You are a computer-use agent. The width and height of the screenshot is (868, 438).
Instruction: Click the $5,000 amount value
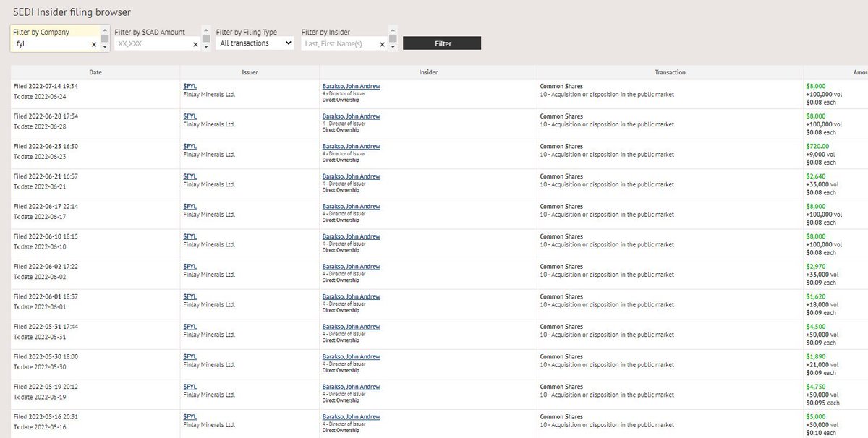pos(815,417)
